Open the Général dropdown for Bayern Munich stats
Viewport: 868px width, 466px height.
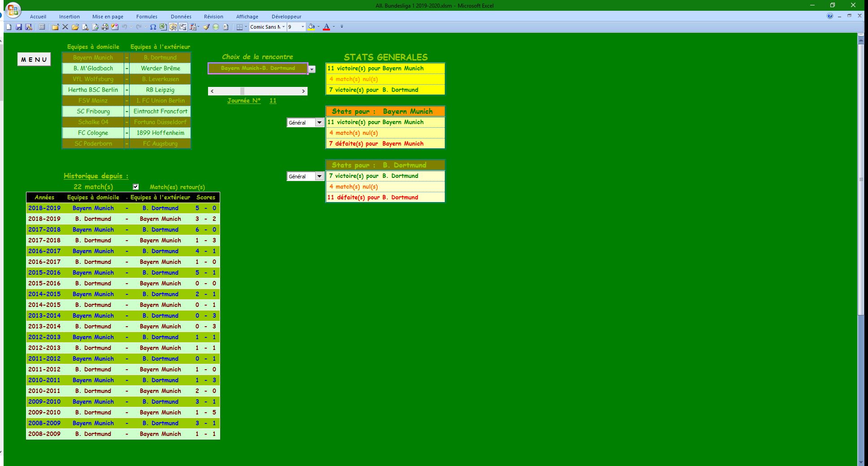pos(320,122)
